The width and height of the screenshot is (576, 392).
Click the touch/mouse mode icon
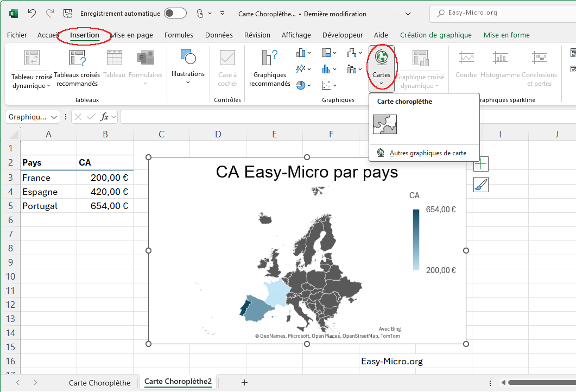(199, 14)
